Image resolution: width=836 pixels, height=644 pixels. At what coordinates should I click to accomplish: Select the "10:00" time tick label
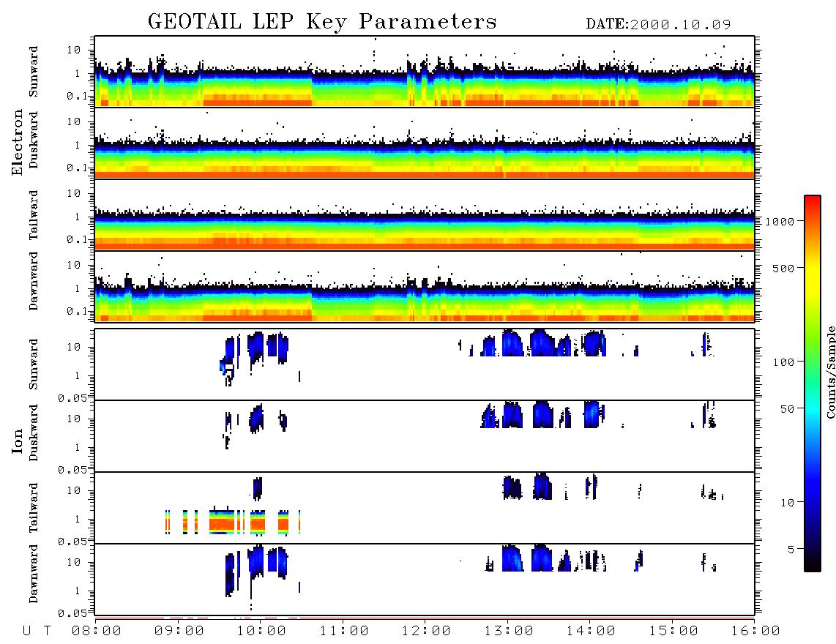click(262, 631)
